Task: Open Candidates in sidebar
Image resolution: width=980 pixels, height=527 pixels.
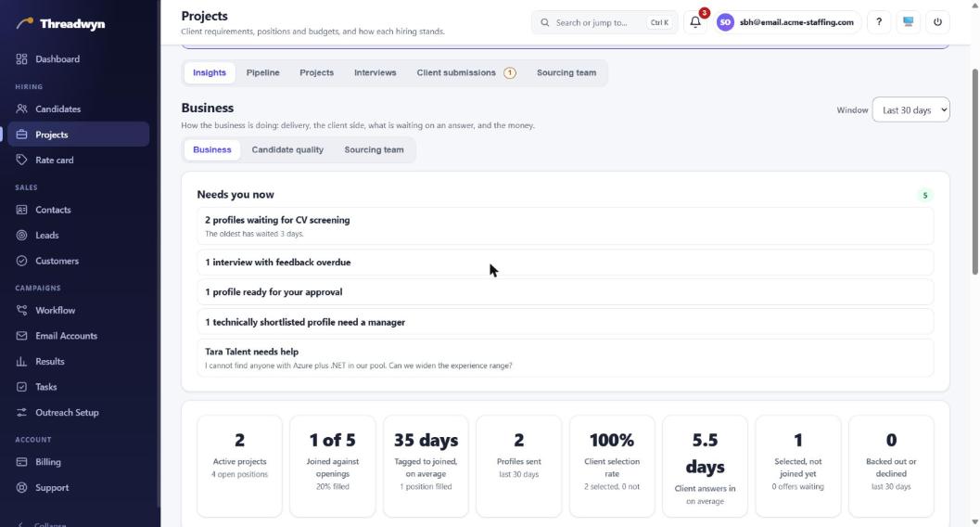Action: tap(79, 109)
